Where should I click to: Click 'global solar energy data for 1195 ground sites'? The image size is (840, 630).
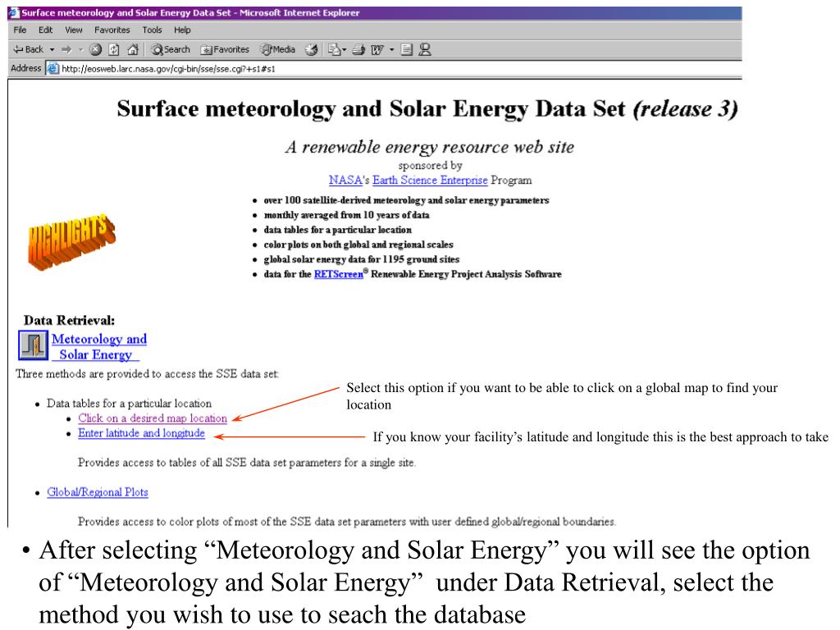point(362,259)
